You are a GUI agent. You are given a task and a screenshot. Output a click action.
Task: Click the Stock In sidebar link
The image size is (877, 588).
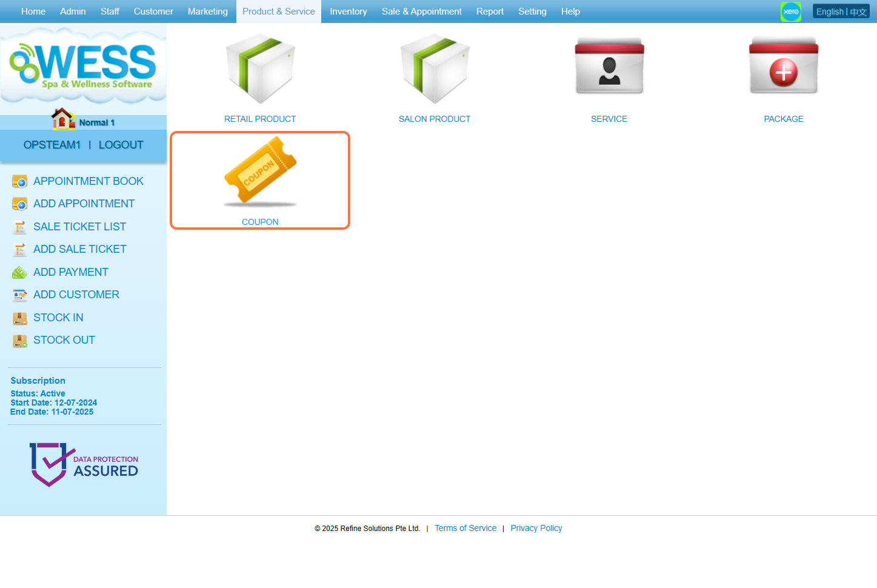[x=58, y=318]
